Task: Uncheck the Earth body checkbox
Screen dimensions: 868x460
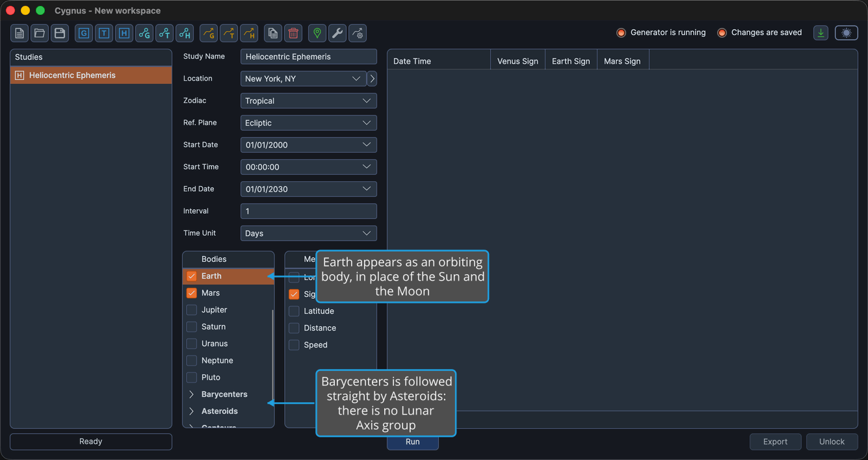Action: pos(192,276)
